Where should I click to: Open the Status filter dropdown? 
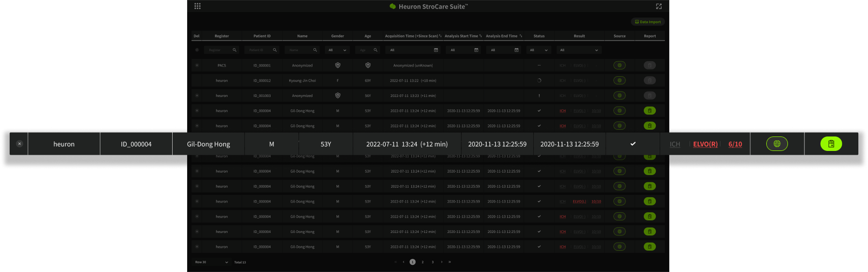pos(539,50)
